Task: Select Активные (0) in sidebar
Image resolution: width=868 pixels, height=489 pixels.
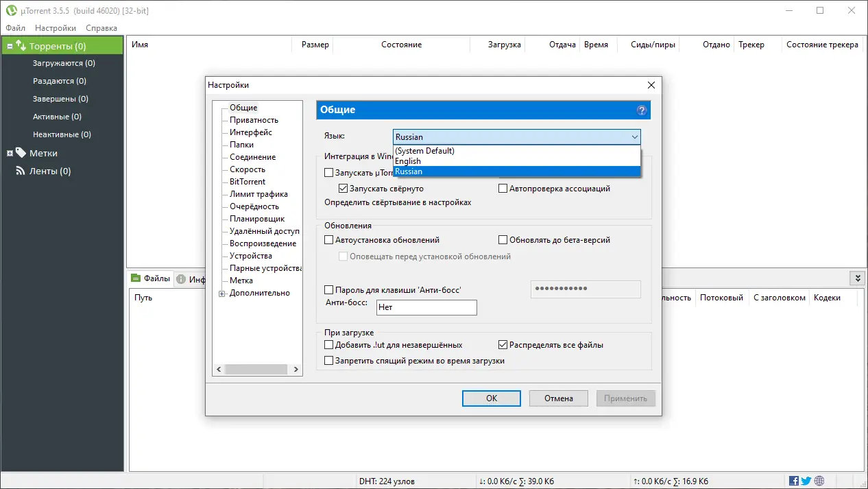Action: [x=57, y=117]
